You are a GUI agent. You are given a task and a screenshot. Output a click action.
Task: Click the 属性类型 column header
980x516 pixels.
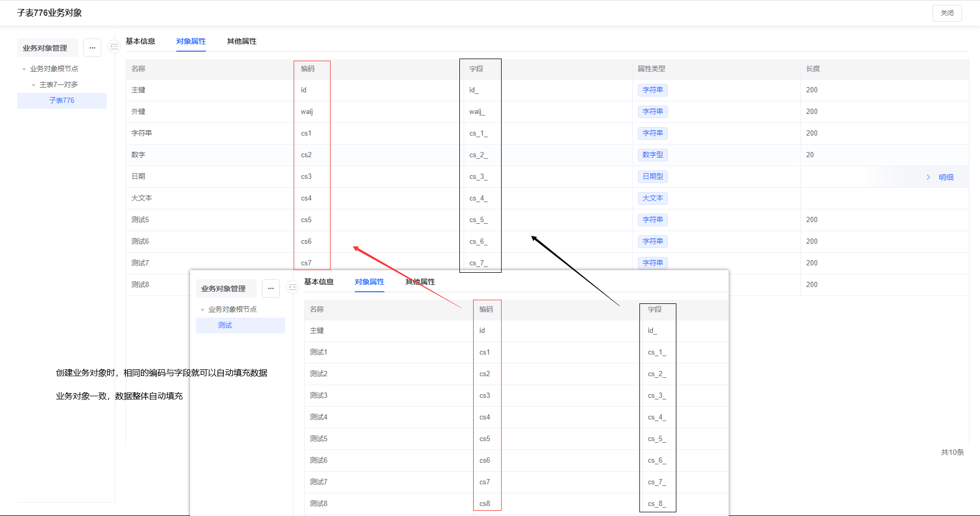[x=652, y=69]
